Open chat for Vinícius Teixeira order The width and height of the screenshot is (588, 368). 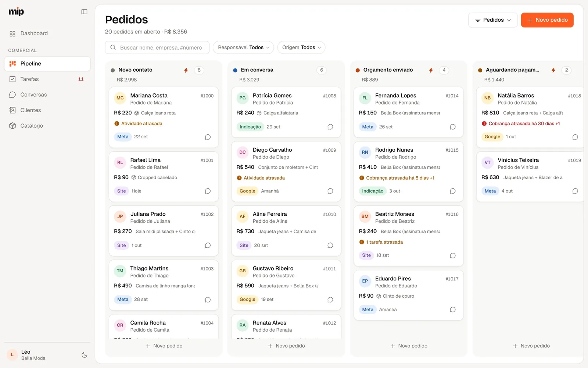coord(575,191)
